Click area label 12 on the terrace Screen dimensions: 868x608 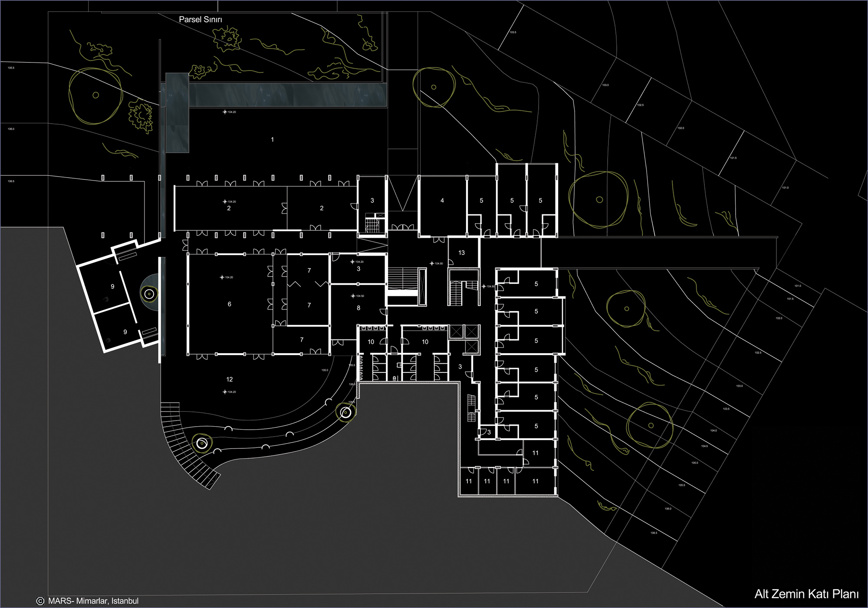(x=230, y=379)
